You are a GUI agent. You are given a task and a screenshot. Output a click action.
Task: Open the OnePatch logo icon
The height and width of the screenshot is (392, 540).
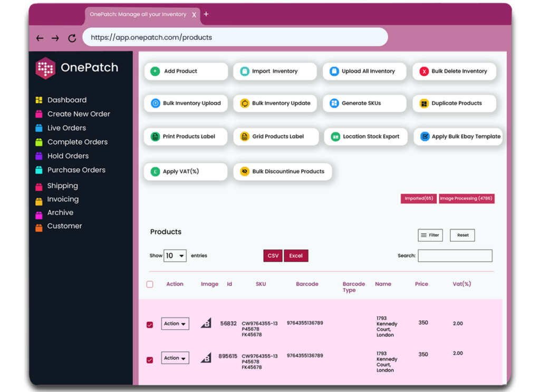tap(45, 67)
